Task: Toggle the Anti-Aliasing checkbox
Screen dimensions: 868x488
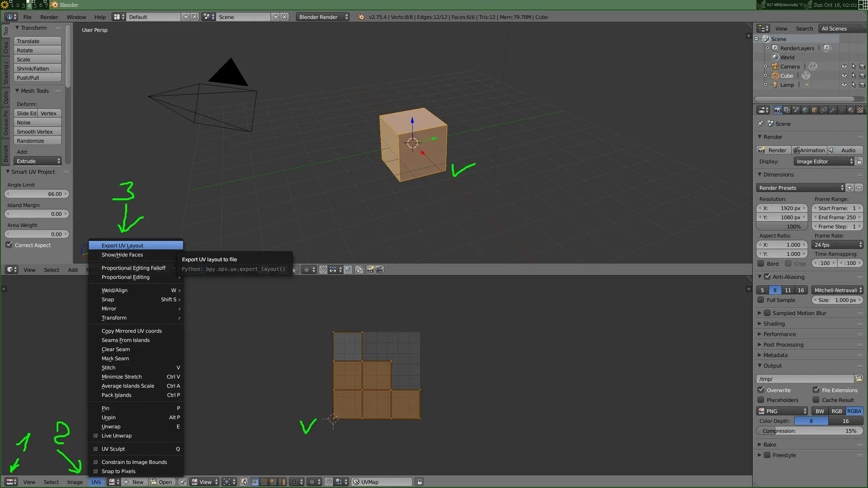Action: (767, 277)
